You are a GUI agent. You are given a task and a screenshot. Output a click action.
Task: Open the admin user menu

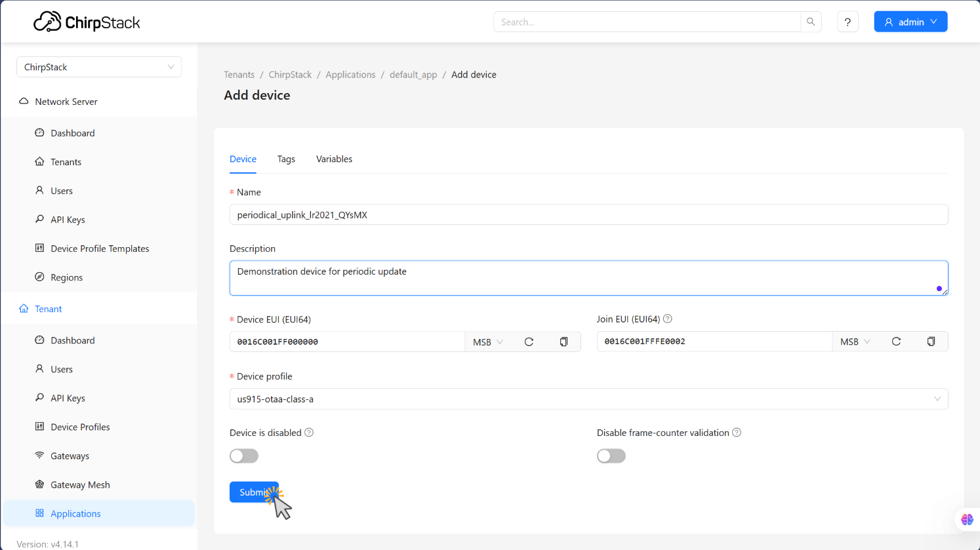tap(910, 22)
